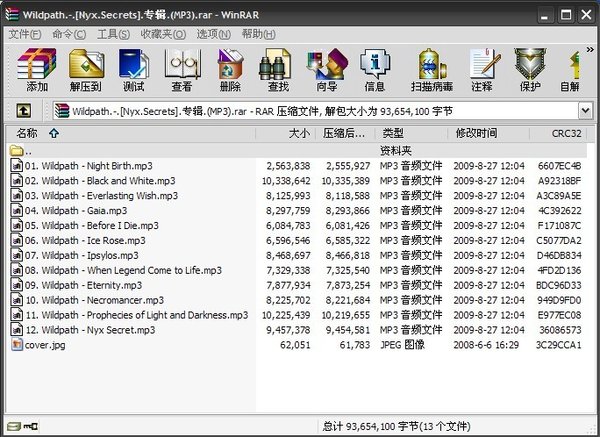Viewport: 600px width, 437px height.
Task: Click size value 10,338,642
Action: (x=286, y=181)
